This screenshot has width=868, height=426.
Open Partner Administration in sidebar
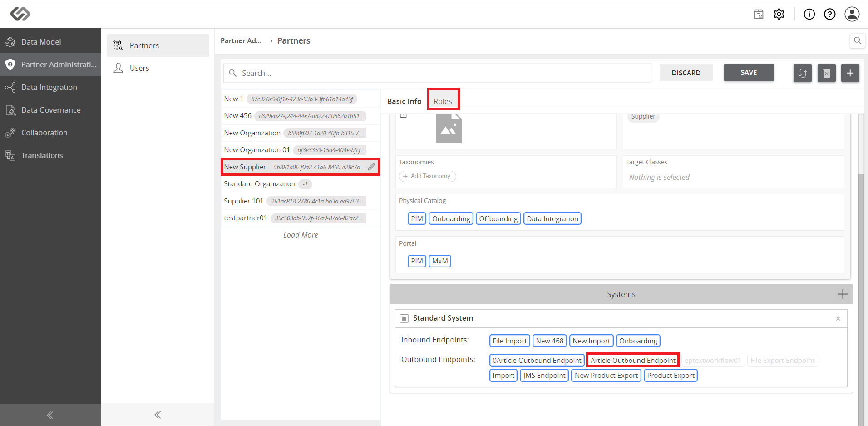50,64
